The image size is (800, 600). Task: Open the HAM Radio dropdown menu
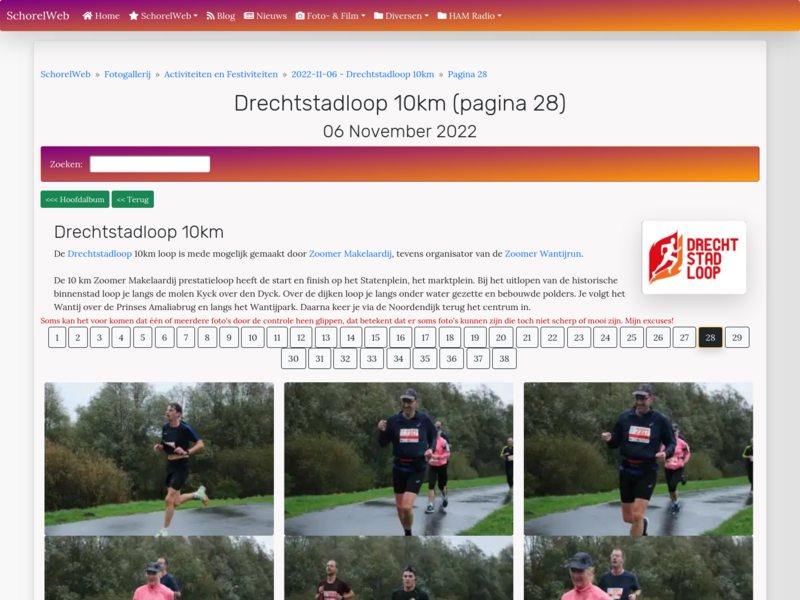[469, 16]
